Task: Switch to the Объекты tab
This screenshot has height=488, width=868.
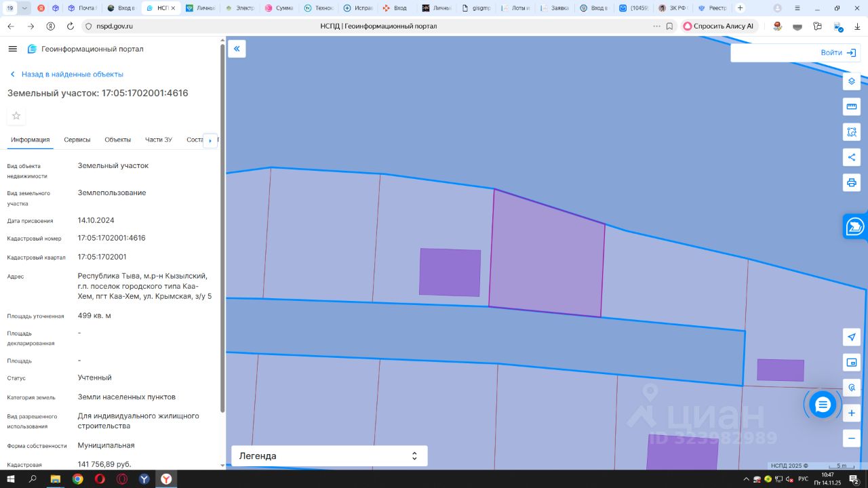Action: click(118, 140)
